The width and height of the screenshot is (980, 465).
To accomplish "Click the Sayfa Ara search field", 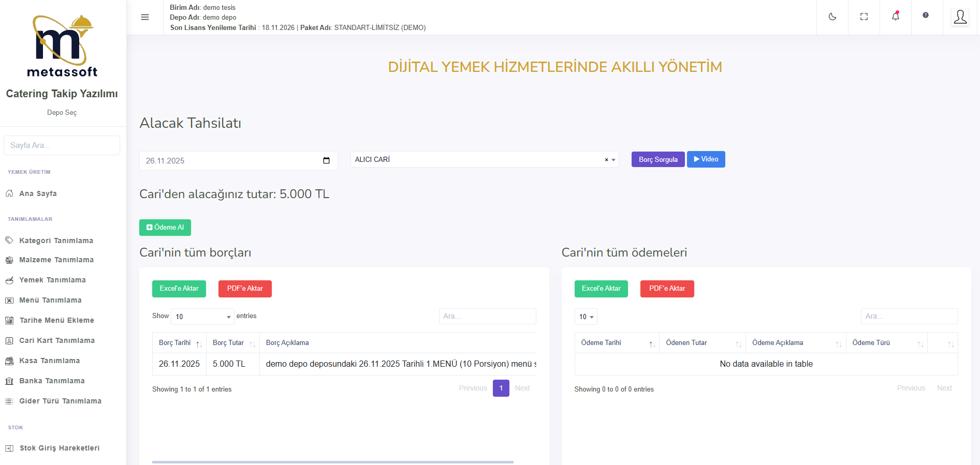I will pyautogui.click(x=62, y=145).
